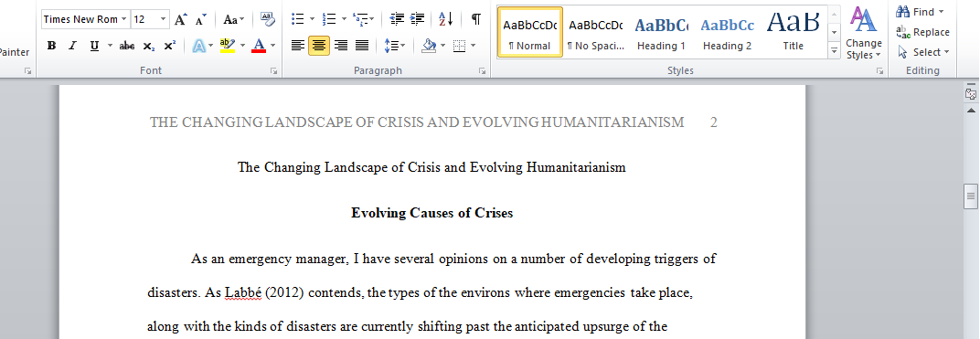
Task: Center the text alignment
Action: click(319, 46)
